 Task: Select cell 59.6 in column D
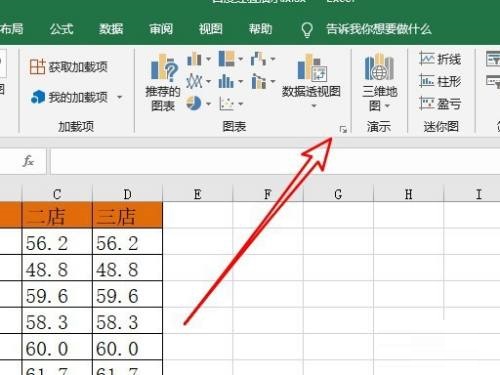(127, 295)
